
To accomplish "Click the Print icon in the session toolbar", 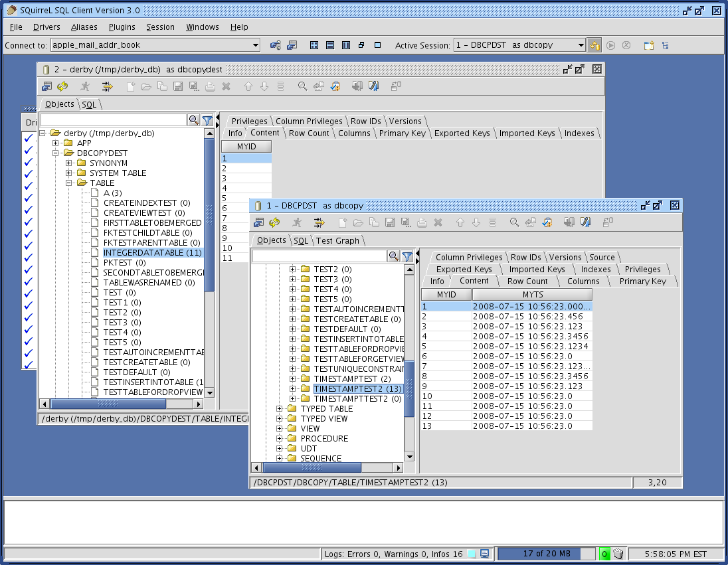I will [422, 222].
